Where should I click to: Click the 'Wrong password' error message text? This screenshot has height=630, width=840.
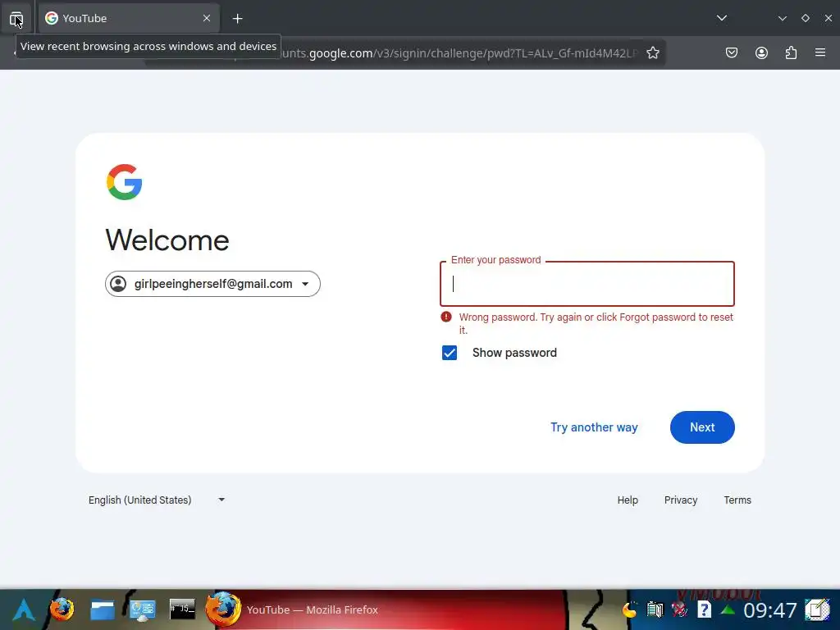tap(596, 323)
